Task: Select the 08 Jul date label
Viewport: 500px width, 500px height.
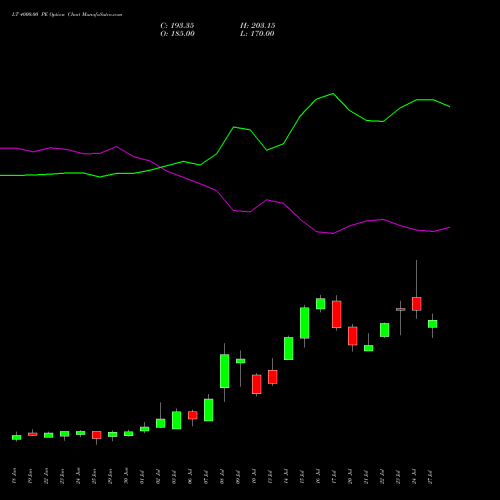Action: pyautogui.click(x=222, y=476)
